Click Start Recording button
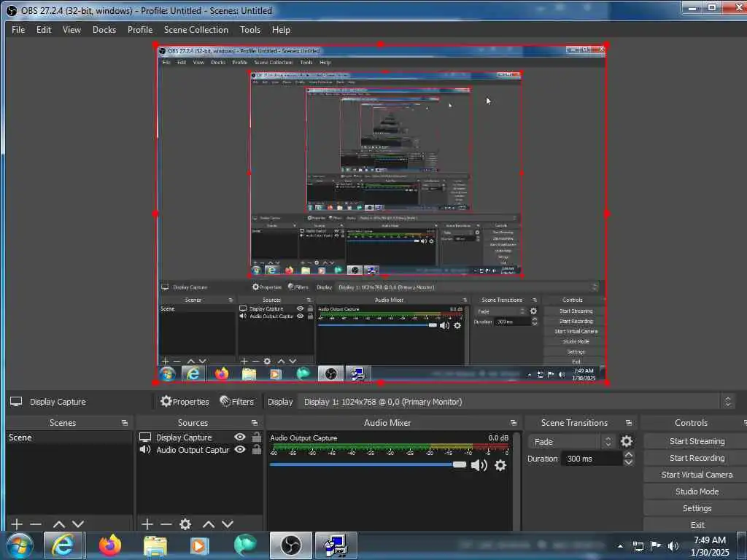Screen dimensions: 747x560 pos(697,458)
